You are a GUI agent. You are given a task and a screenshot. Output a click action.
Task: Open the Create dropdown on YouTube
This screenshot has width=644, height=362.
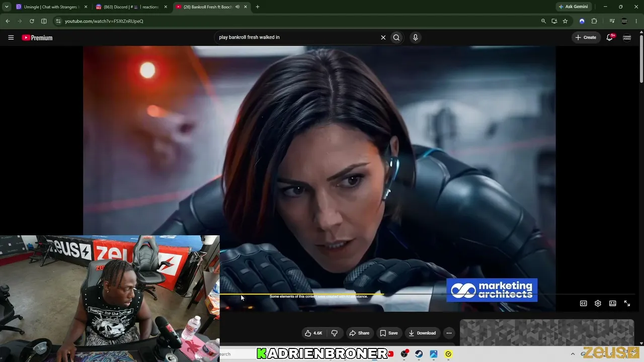586,37
